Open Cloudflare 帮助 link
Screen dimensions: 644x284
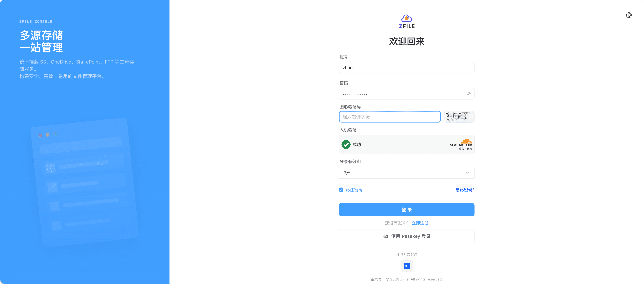469,149
